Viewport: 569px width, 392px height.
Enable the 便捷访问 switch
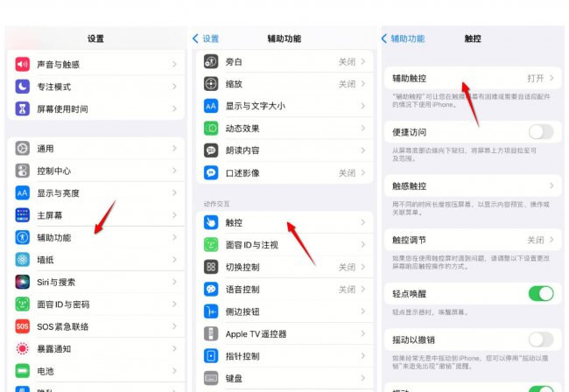(540, 132)
